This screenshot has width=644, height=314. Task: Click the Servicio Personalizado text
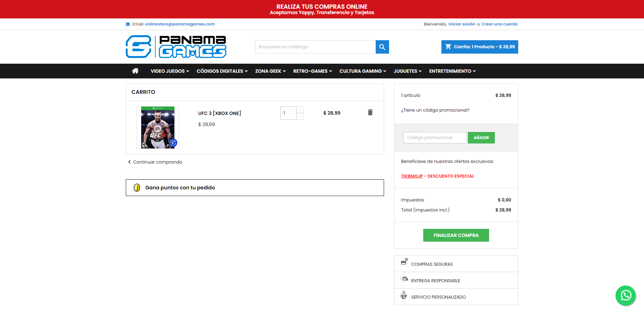pyautogui.click(x=438, y=297)
